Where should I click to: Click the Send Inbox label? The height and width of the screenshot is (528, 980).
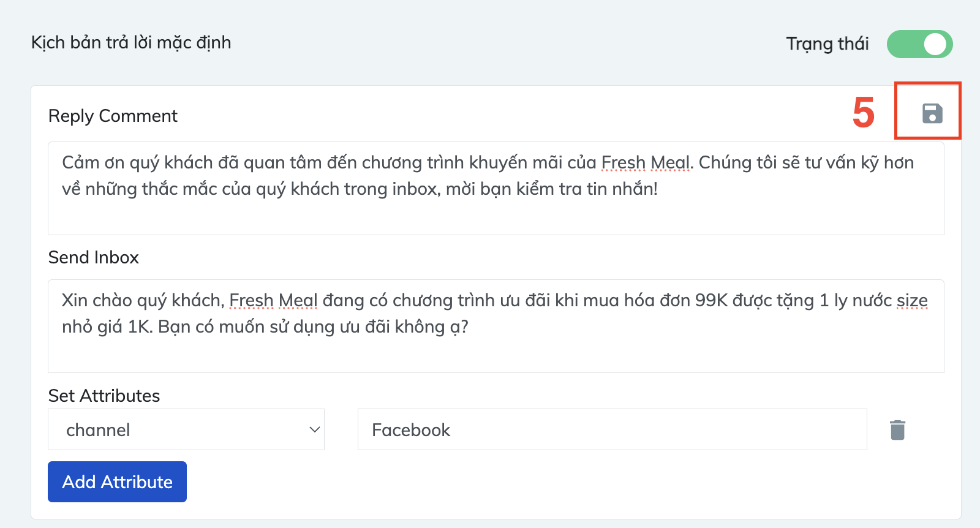click(94, 257)
